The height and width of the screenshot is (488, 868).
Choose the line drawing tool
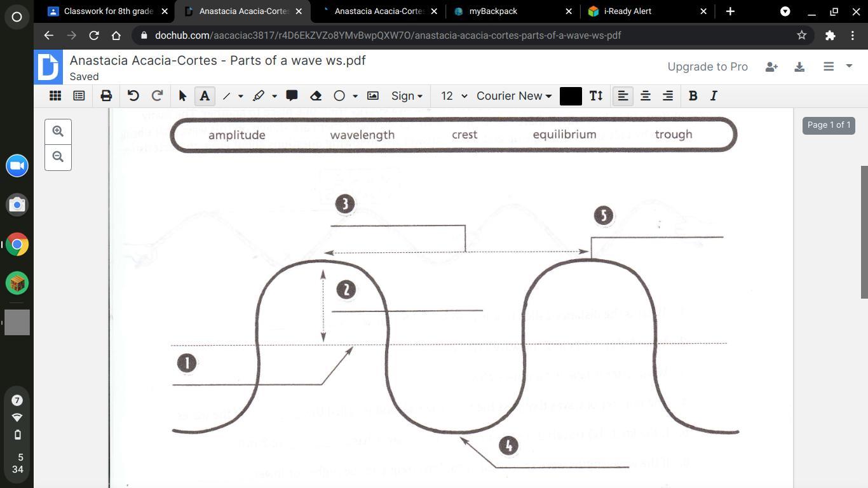[x=226, y=96]
